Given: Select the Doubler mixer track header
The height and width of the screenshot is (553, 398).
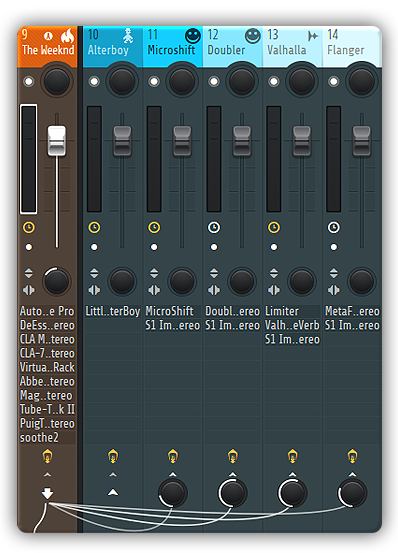Looking at the screenshot, I should [233, 47].
